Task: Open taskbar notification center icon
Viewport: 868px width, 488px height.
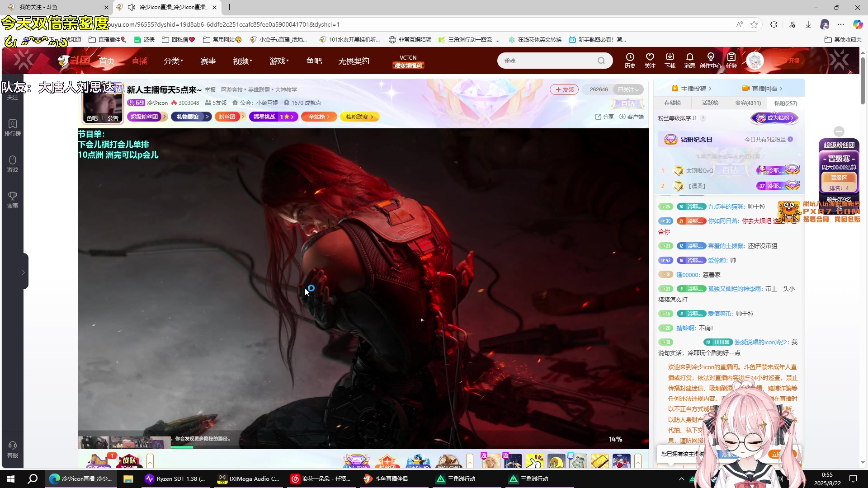Action: [x=853, y=479]
